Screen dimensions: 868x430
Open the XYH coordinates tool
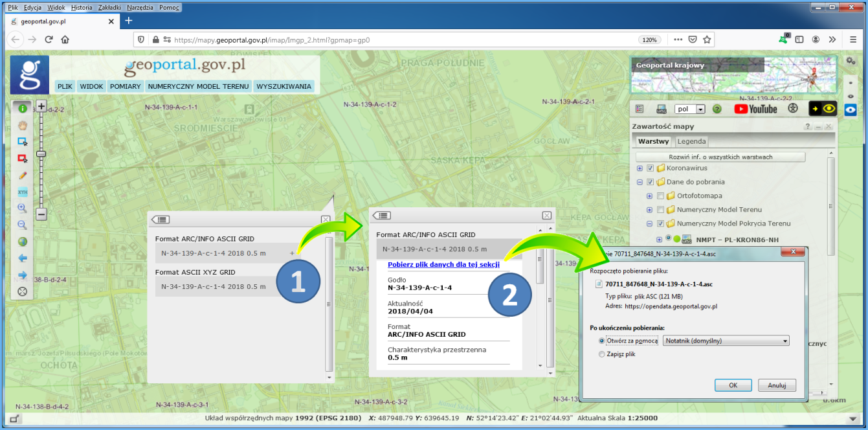[x=22, y=192]
